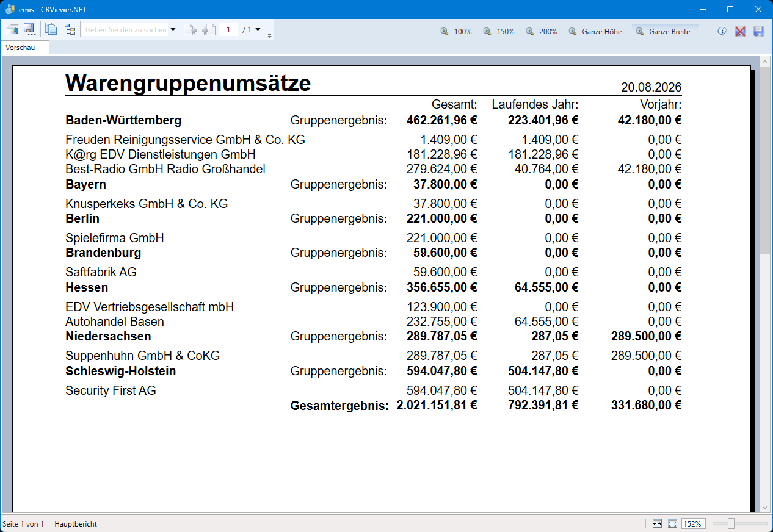
Task: Click the 'Gesamt:' column header
Action: pos(454,105)
